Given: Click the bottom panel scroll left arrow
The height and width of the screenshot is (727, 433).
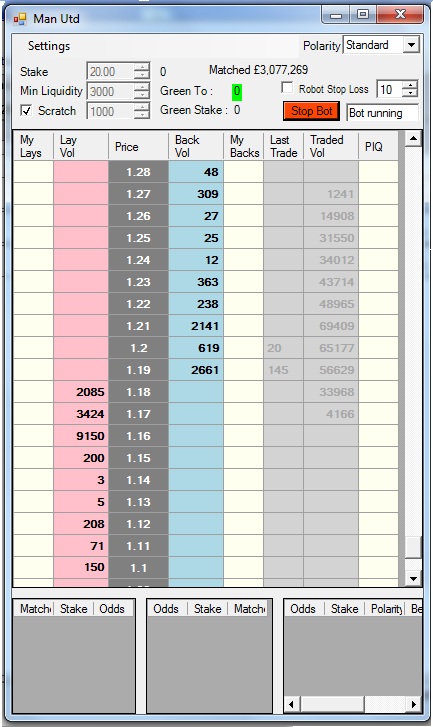Looking at the screenshot, I should (291, 704).
